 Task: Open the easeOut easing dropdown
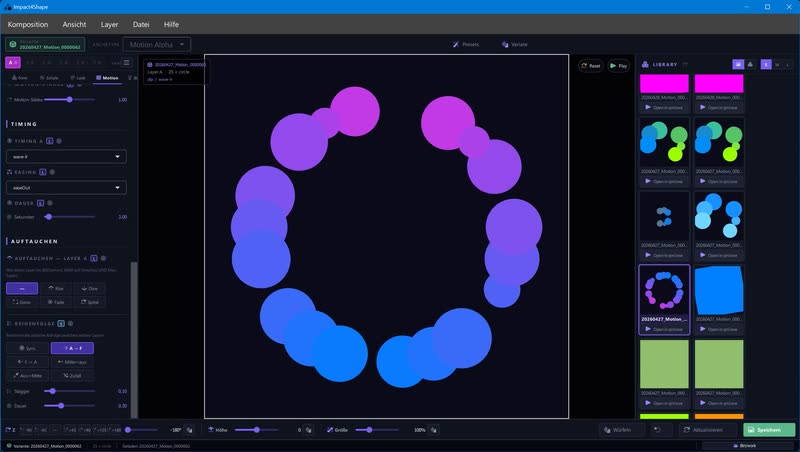coord(66,188)
